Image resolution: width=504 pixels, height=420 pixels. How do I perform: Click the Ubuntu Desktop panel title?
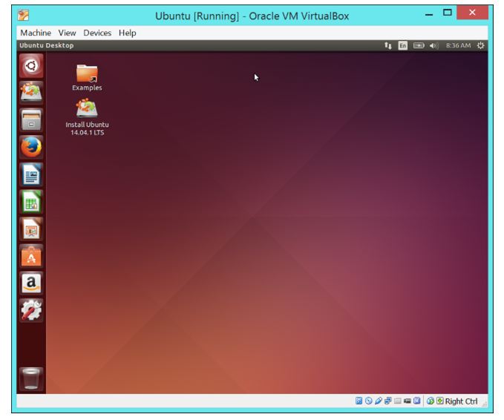point(47,45)
